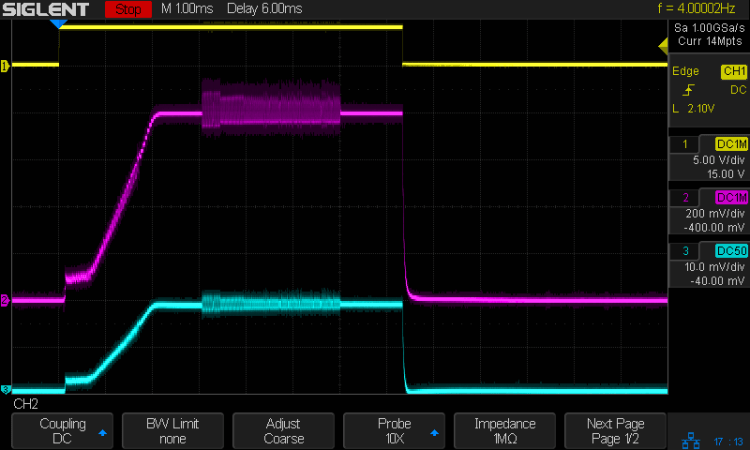Click the blue arrow on Probe softkey
Screen dimensions: 750x450
434,433
